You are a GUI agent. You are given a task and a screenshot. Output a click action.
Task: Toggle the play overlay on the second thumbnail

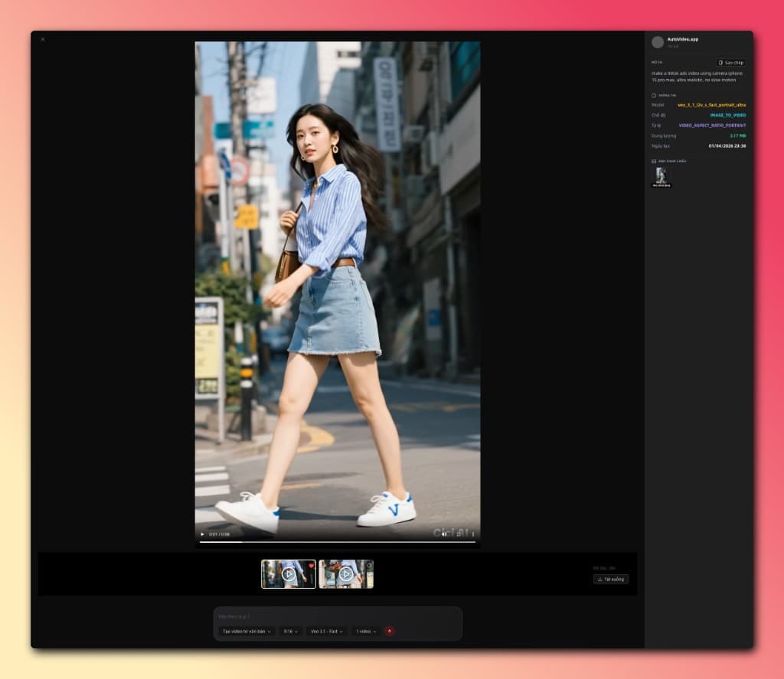click(346, 574)
